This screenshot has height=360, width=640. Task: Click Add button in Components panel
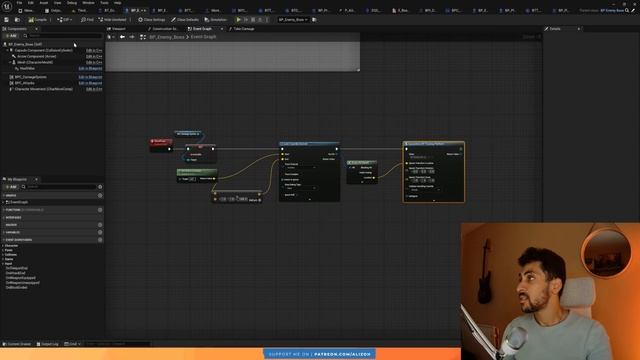[11, 36]
